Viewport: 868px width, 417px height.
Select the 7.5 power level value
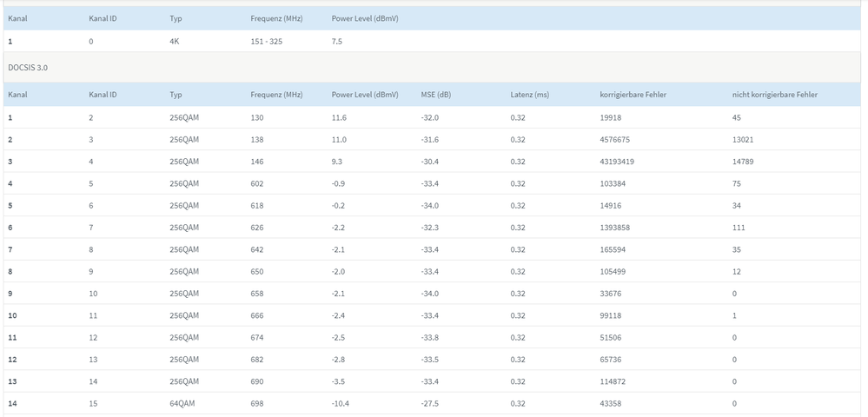tap(337, 41)
